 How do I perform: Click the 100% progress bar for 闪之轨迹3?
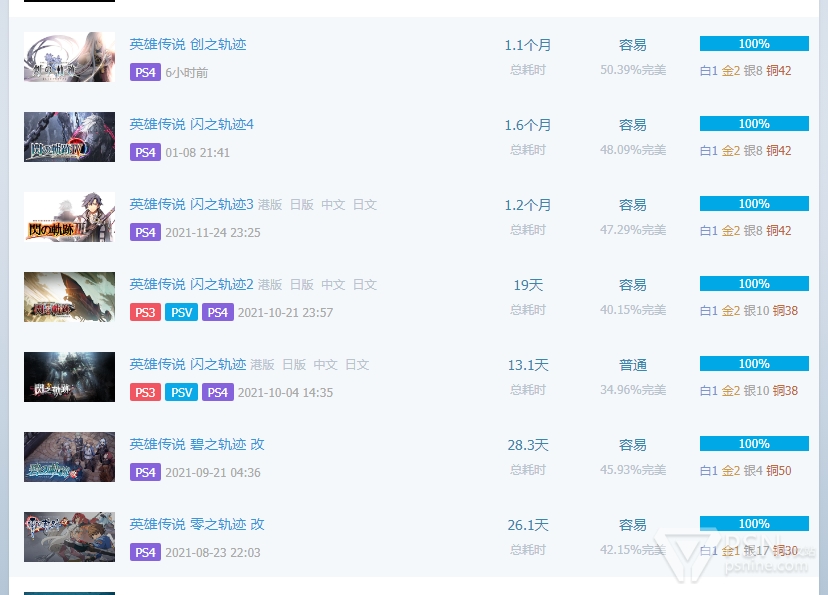tap(754, 204)
